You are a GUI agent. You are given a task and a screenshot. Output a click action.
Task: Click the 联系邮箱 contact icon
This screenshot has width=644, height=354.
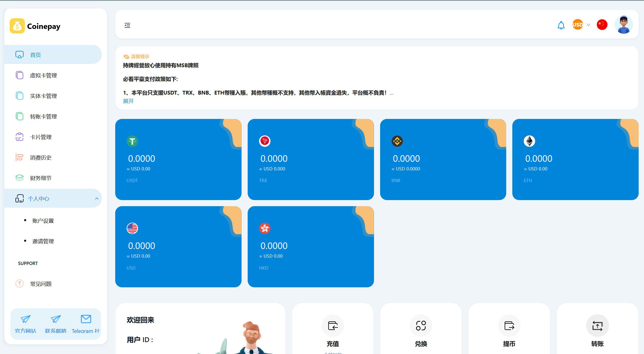tap(56, 319)
